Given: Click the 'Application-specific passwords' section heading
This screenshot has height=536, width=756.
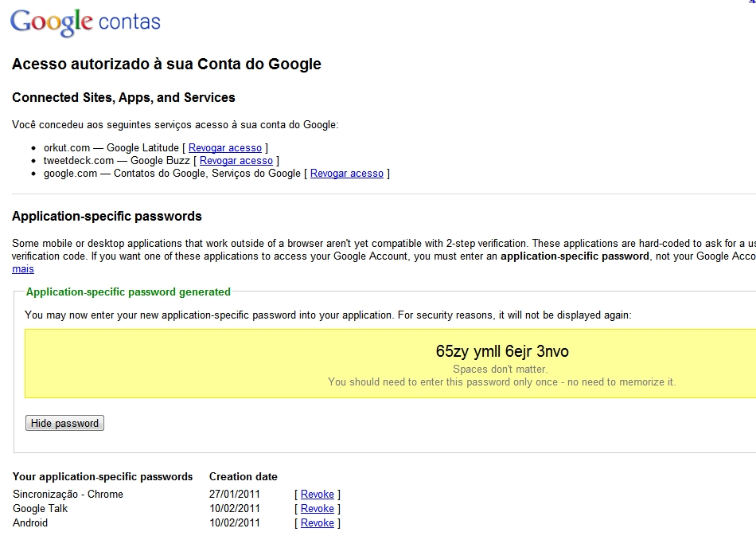Looking at the screenshot, I should point(107,216).
